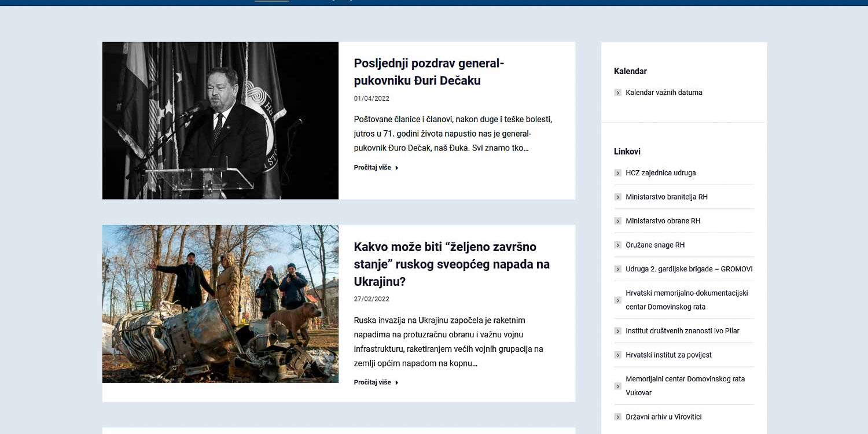Click arrow icon beside Oružane snage RH

617,245
